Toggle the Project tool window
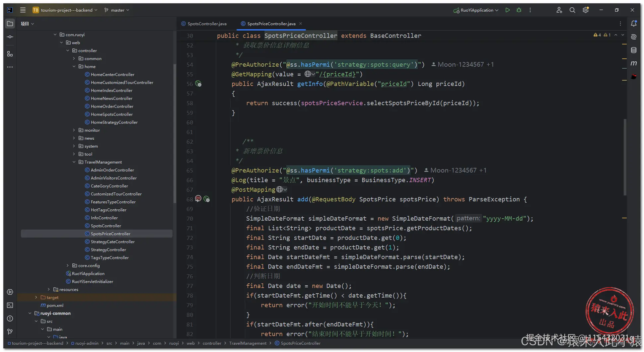Image resolution: width=644 pixels, height=352 pixels. pos(10,24)
